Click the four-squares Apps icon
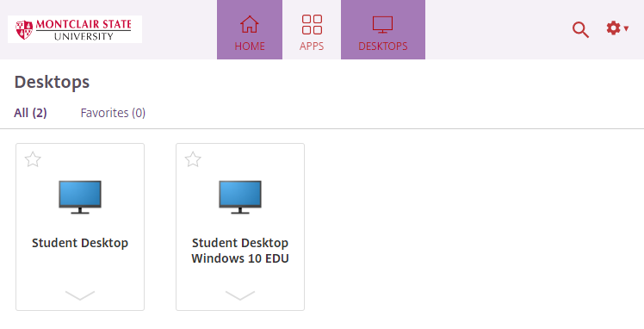This screenshot has height=329, width=644. click(x=312, y=24)
